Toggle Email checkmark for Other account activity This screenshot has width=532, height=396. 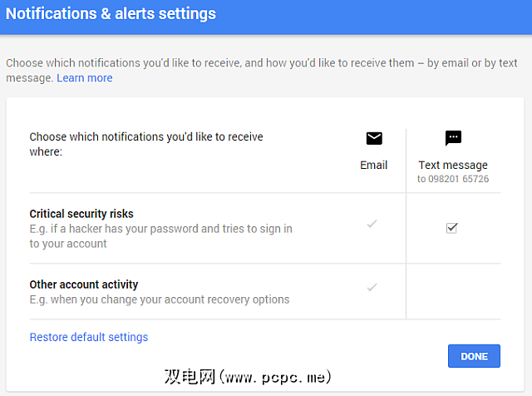point(372,288)
